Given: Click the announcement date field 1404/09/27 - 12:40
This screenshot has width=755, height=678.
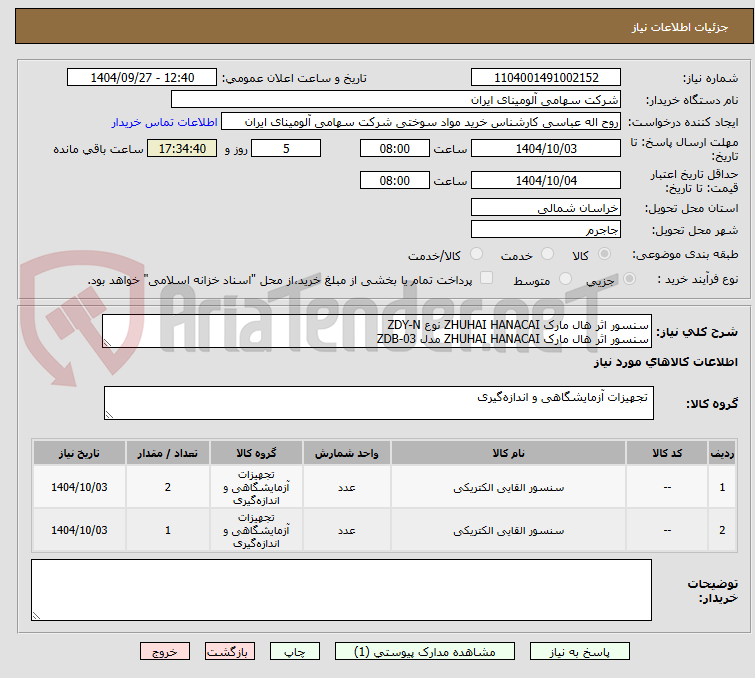Looking at the screenshot, I should pos(142,78).
